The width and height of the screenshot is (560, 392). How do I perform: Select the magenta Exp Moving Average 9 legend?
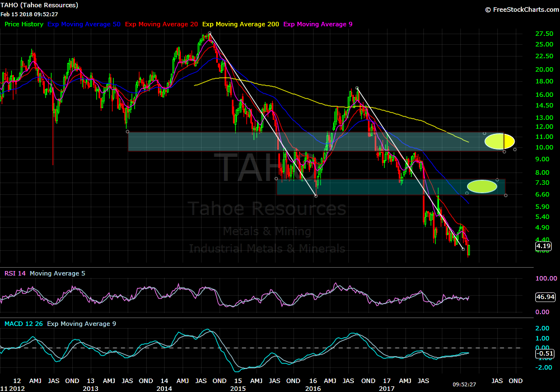[319, 24]
